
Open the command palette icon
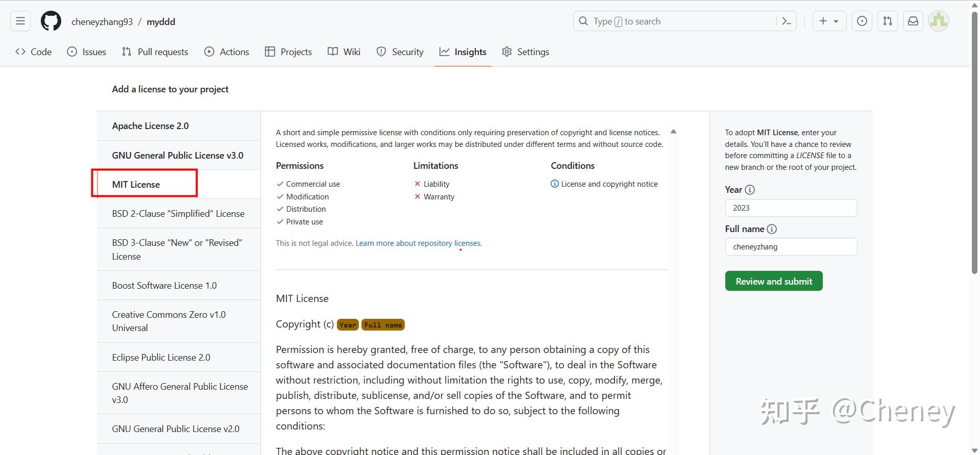point(787,21)
